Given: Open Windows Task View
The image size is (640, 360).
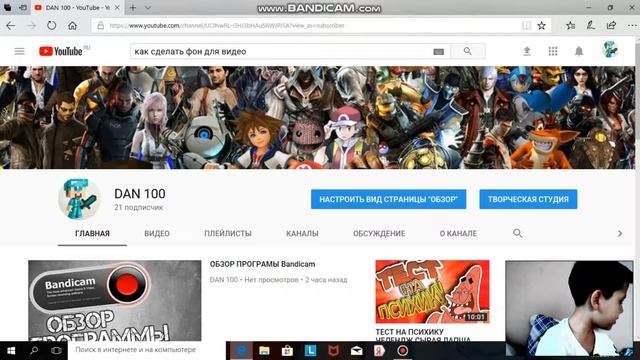Looking at the screenshot, I should pyautogui.click(x=56, y=351).
